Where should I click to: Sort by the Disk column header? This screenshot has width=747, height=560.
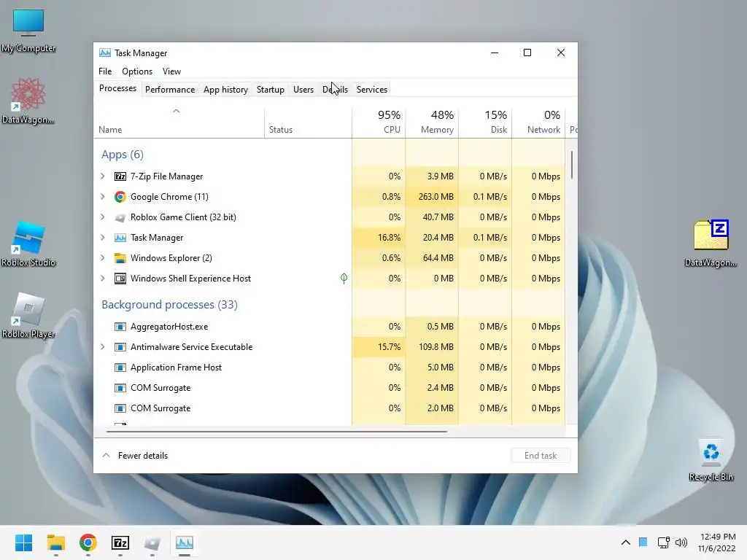(x=485, y=123)
